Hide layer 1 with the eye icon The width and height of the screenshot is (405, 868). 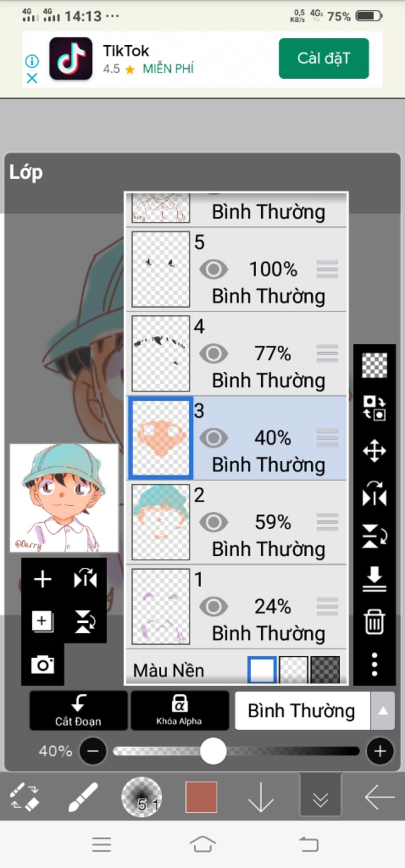click(214, 606)
